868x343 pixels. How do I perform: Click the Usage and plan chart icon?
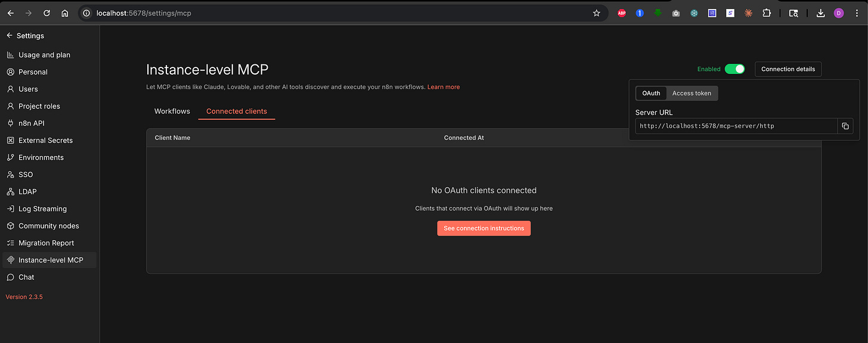[x=10, y=55]
